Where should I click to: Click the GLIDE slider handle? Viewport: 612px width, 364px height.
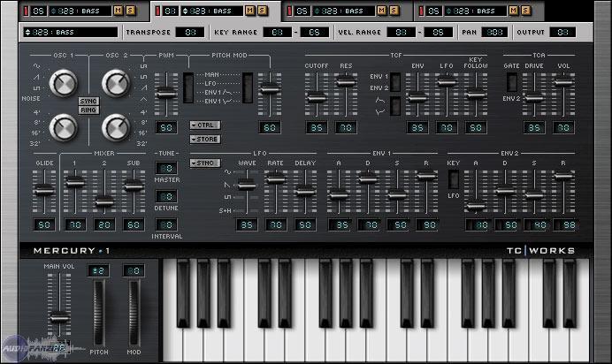point(44,190)
